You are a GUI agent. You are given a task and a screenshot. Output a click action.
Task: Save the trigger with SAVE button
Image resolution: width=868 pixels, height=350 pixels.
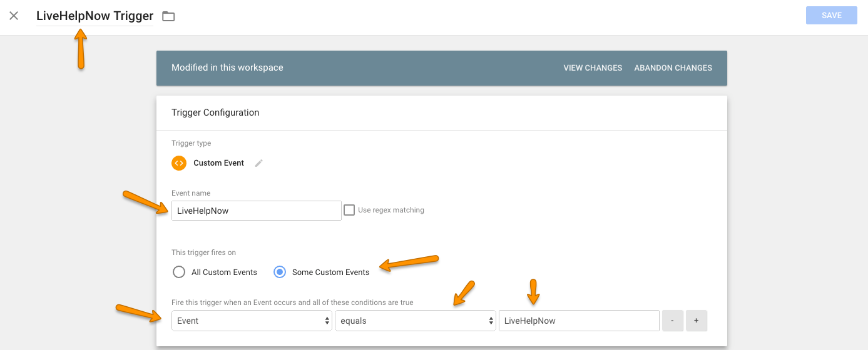832,16
